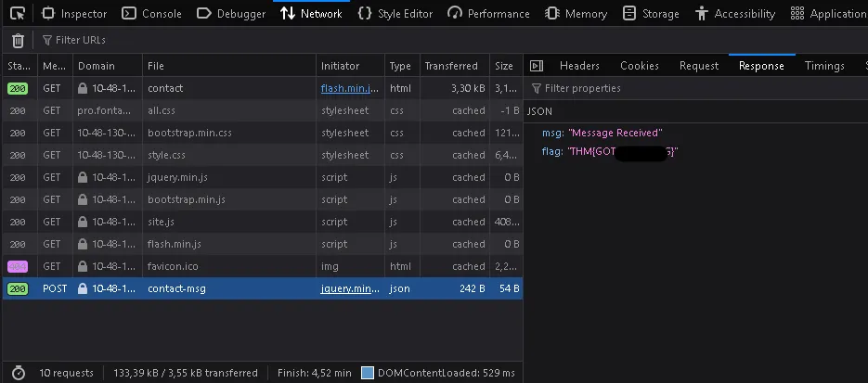The width and height of the screenshot is (868, 383).
Task: Open the Memory panel
Action: click(576, 13)
